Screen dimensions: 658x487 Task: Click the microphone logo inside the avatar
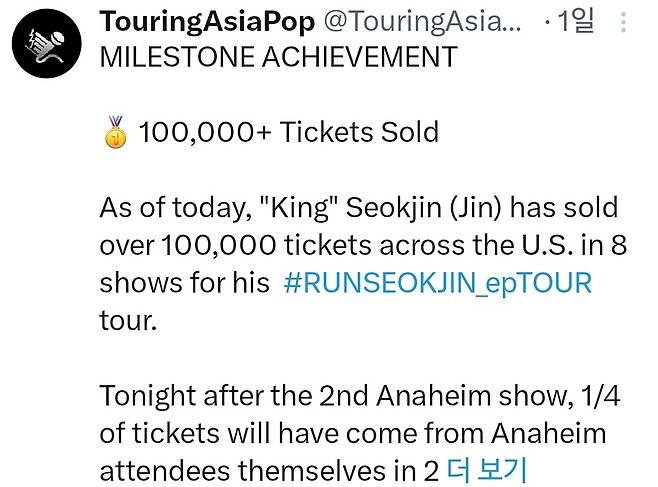[x=48, y=43]
